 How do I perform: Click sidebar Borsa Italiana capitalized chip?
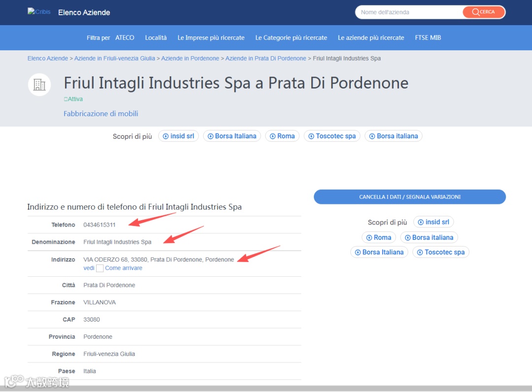pyautogui.click(x=379, y=252)
